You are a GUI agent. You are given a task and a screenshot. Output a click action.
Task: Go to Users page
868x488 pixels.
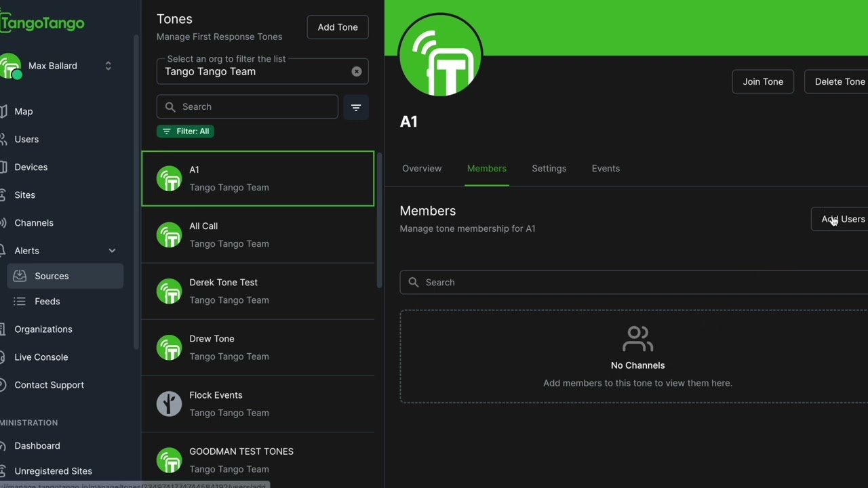(26, 139)
